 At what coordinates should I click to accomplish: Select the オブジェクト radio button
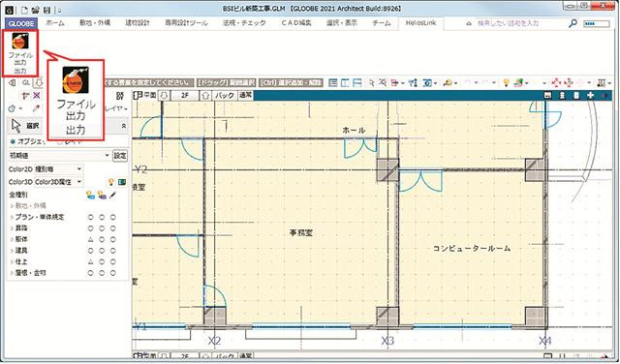[13, 141]
